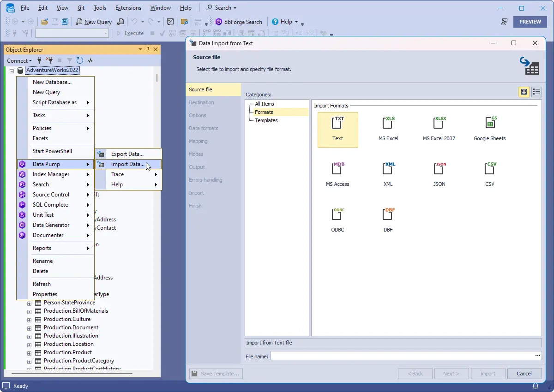554x392 pixels.
Task: Toggle auto-hide pin on Object Explorer
Action: [148, 49]
